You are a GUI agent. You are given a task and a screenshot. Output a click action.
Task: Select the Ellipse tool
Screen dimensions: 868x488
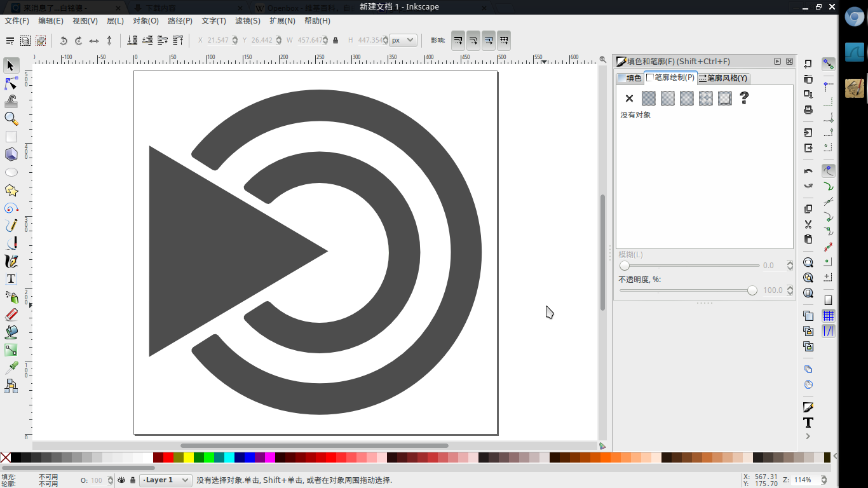11,172
